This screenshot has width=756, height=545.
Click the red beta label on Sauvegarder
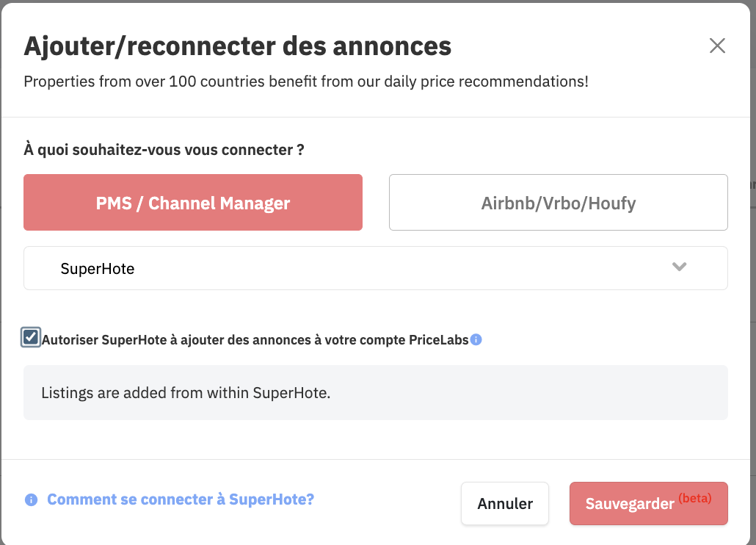[695, 498]
